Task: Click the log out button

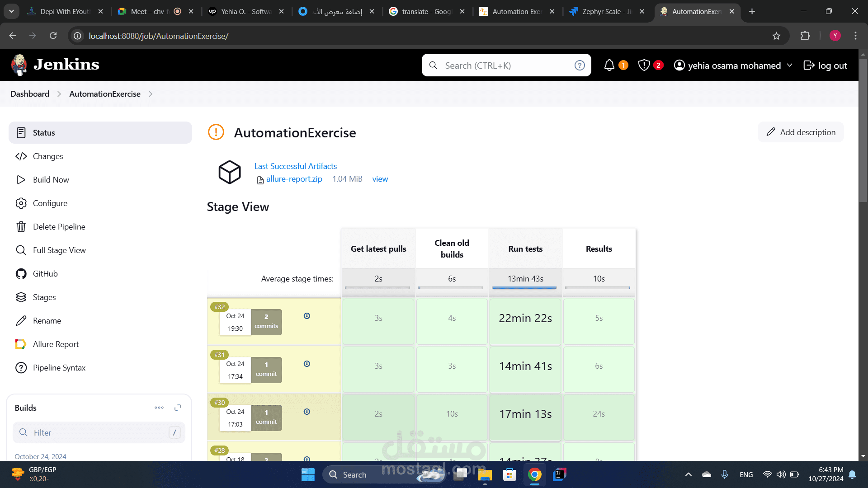Action: point(826,66)
